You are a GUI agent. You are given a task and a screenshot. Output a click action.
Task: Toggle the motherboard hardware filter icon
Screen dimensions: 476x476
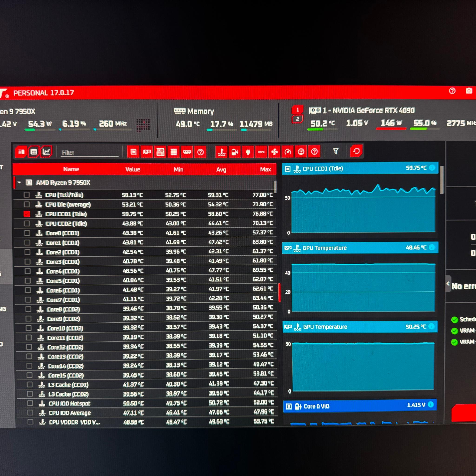[160, 152]
